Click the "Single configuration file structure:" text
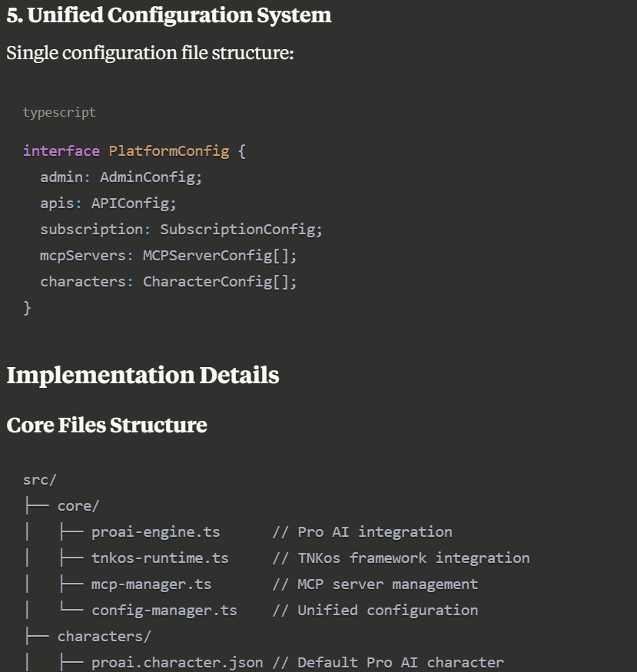 [x=150, y=54]
